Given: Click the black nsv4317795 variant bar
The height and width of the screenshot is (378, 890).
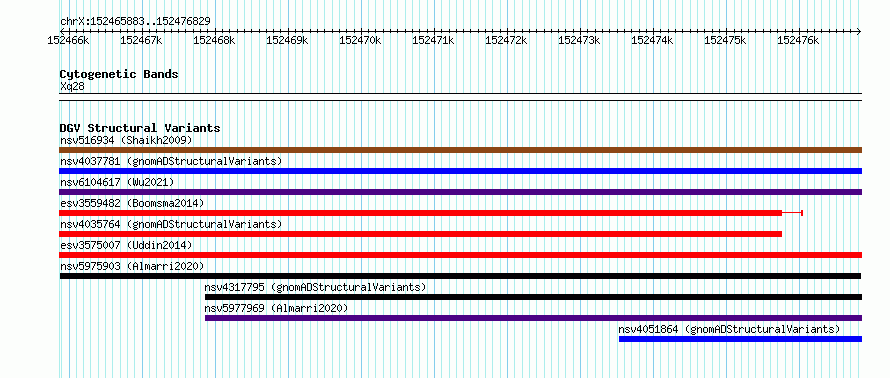Looking at the screenshot, I should click(534, 297).
